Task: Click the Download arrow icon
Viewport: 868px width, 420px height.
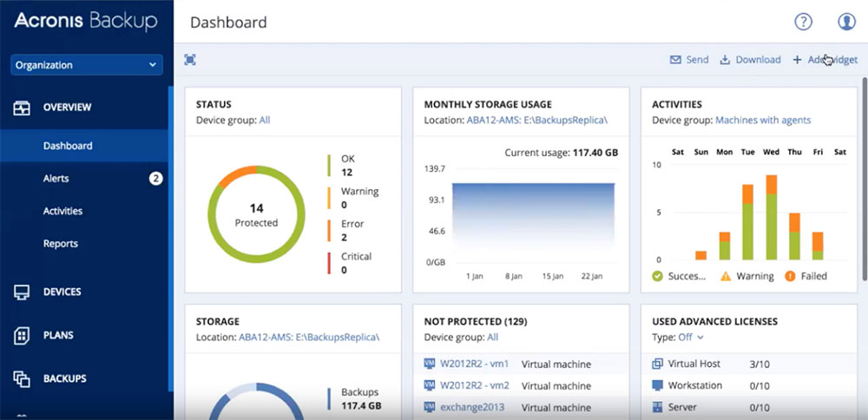Action: pyautogui.click(x=725, y=60)
